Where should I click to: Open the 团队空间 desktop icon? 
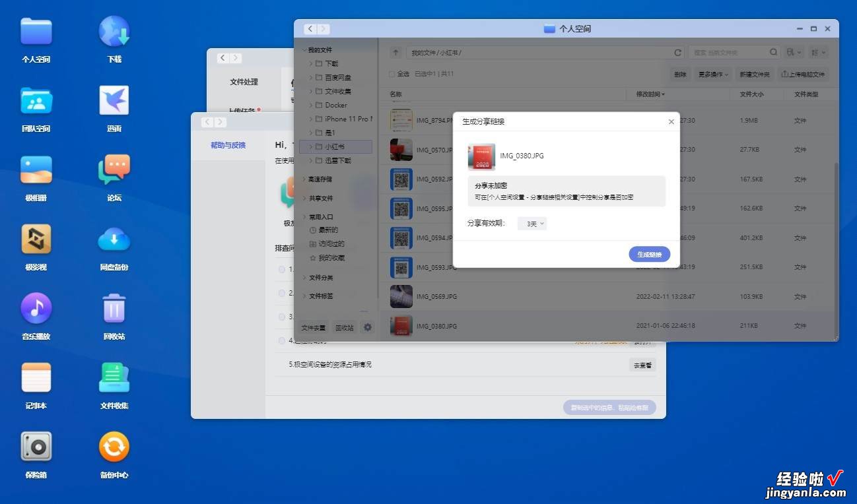tap(36, 101)
